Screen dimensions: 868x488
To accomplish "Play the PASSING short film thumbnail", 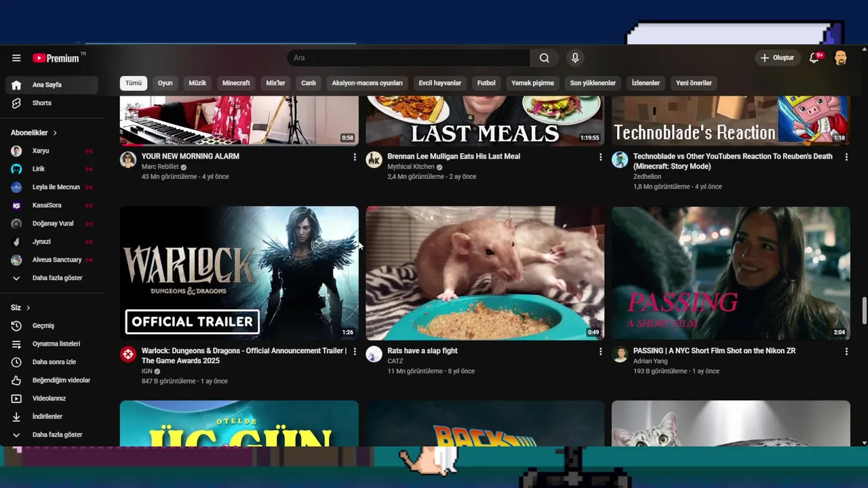I will click(731, 273).
